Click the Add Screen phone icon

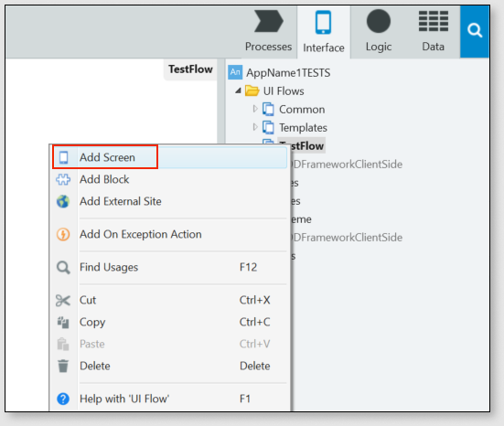pos(63,157)
